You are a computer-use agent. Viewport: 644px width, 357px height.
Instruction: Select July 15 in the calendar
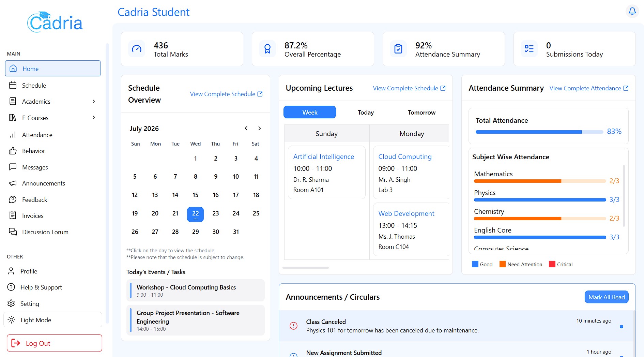(x=195, y=195)
